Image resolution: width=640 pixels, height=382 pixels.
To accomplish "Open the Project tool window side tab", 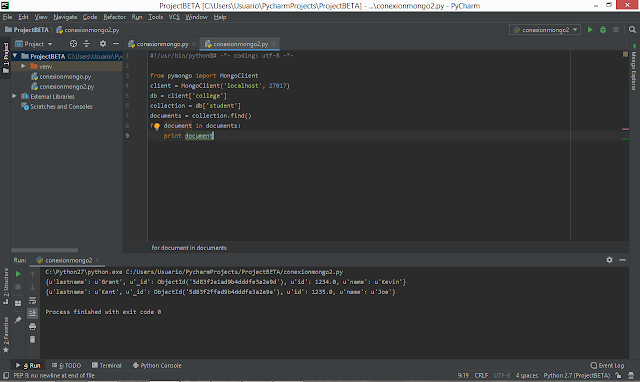I will tap(6, 57).
